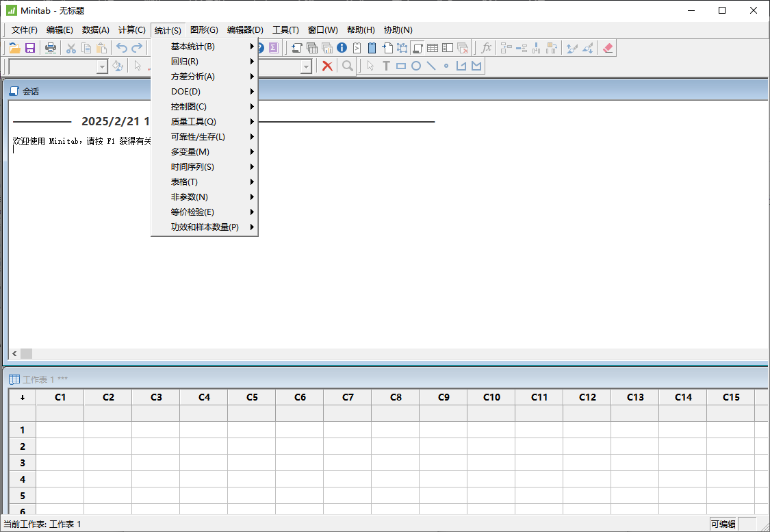Select the C8 column header
The image size is (770, 532).
click(396, 397)
